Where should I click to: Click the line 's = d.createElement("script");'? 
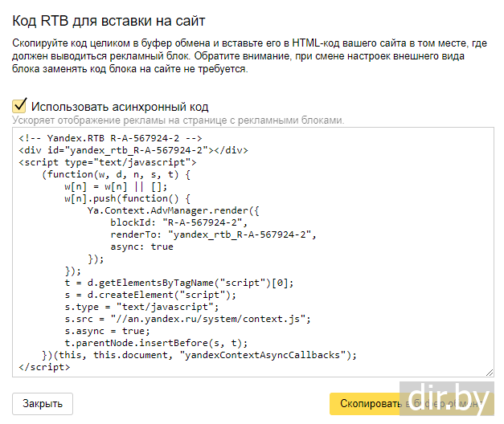pyautogui.click(x=150, y=295)
